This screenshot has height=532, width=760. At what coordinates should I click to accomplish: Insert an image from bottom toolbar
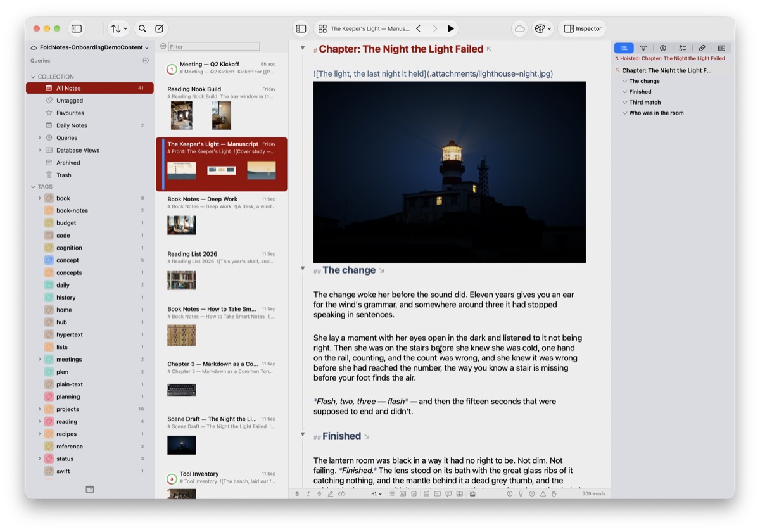point(472,493)
